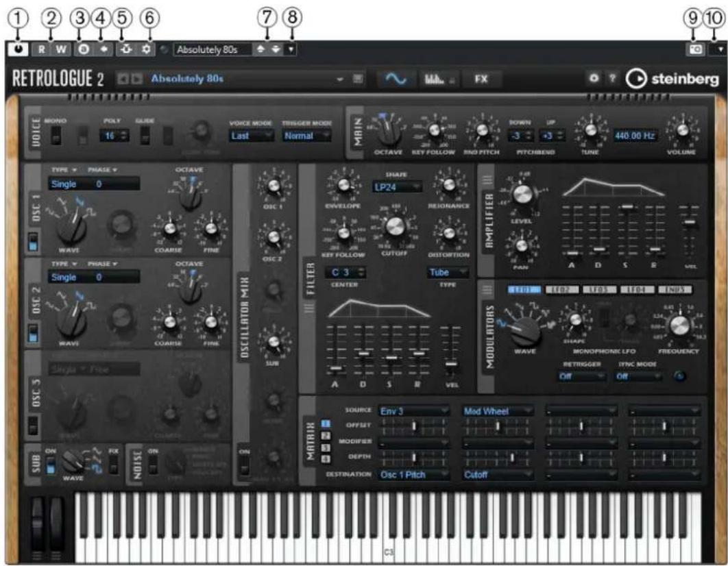Enable OSC 3 on/off switch

tap(33, 425)
